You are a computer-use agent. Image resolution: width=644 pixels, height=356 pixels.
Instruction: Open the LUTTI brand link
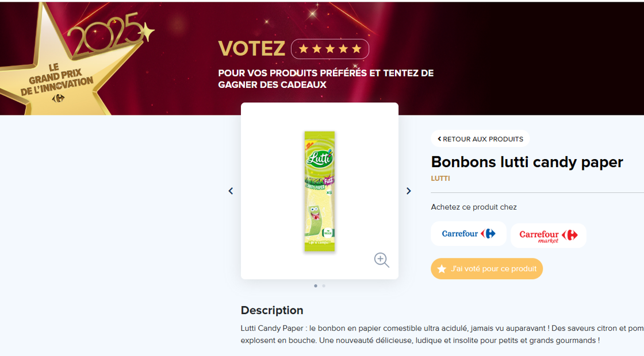click(x=440, y=179)
